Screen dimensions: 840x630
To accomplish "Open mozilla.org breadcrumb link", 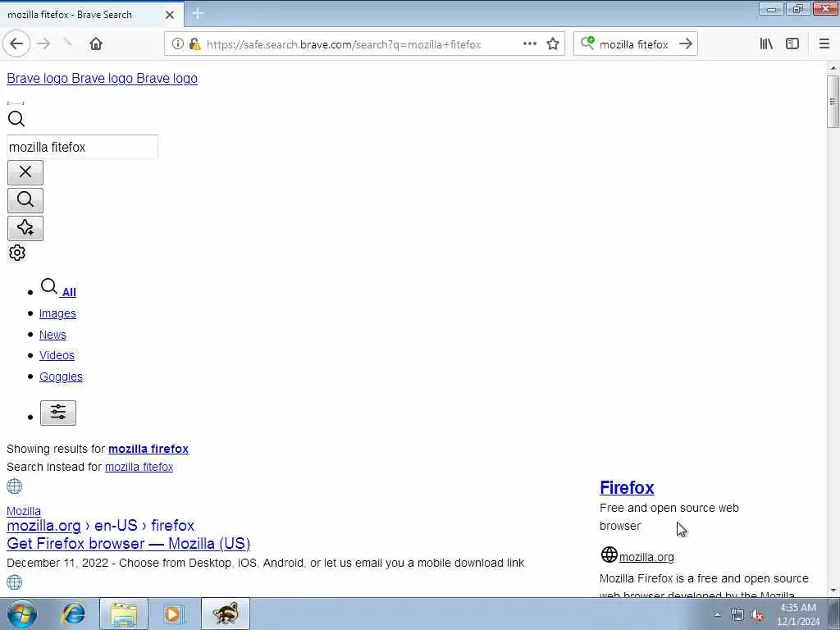I will pyautogui.click(x=44, y=526).
